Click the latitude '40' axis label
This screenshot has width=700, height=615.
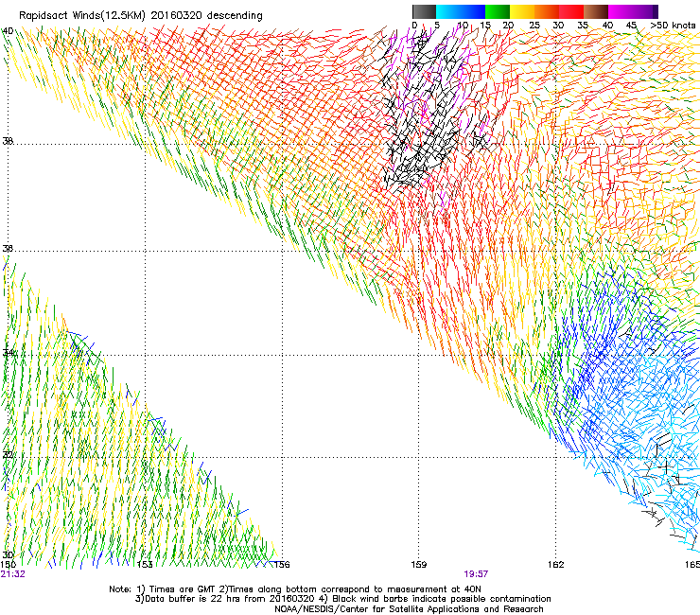point(8,31)
